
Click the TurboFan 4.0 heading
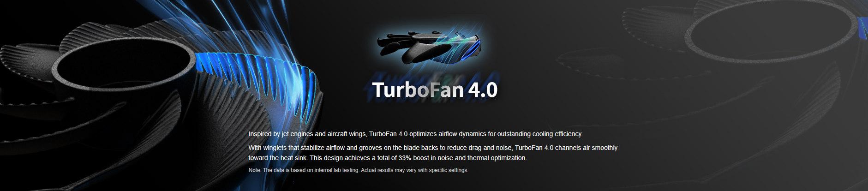tap(435, 90)
